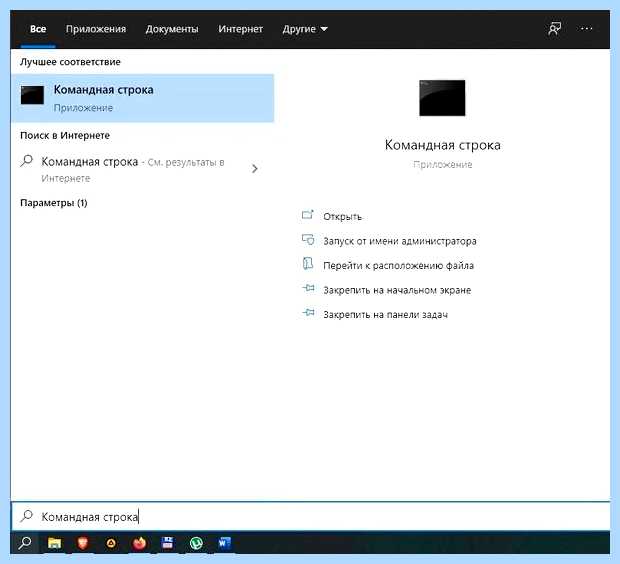Switch to the Интернет tab
The image size is (620, 564).
click(x=240, y=29)
